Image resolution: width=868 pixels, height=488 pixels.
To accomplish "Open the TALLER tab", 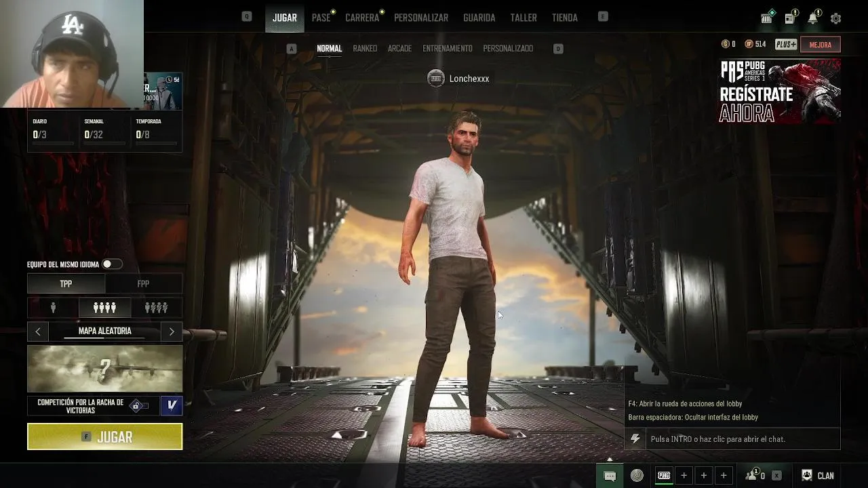I will pos(524,18).
